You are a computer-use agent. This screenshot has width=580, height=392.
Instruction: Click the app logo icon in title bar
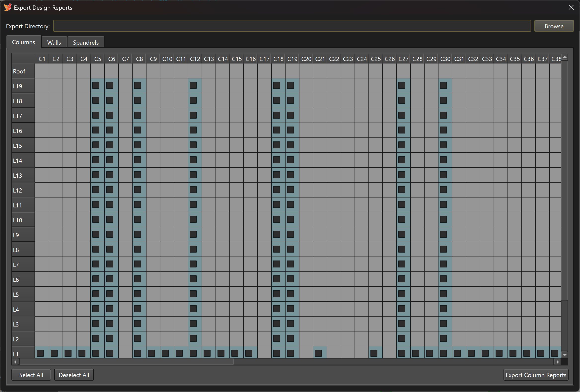click(x=7, y=7)
